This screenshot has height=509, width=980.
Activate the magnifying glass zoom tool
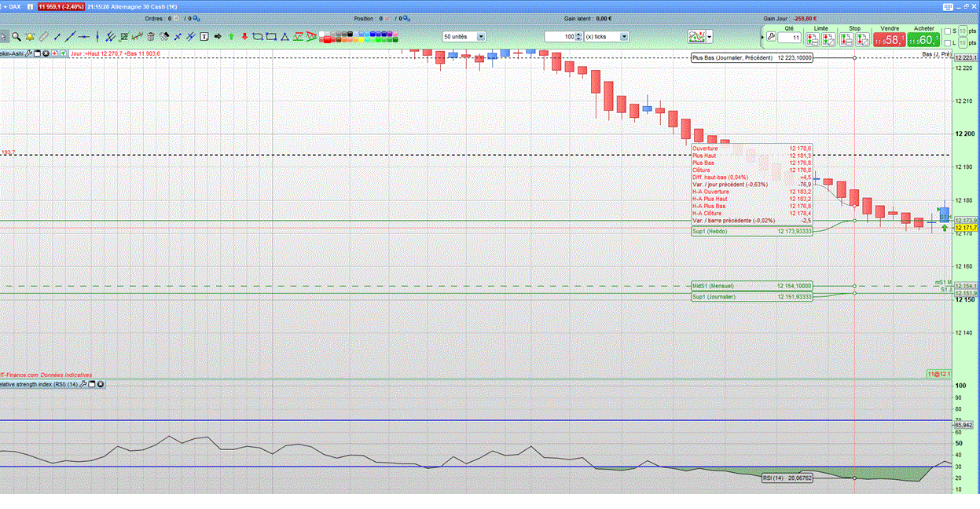(x=17, y=36)
